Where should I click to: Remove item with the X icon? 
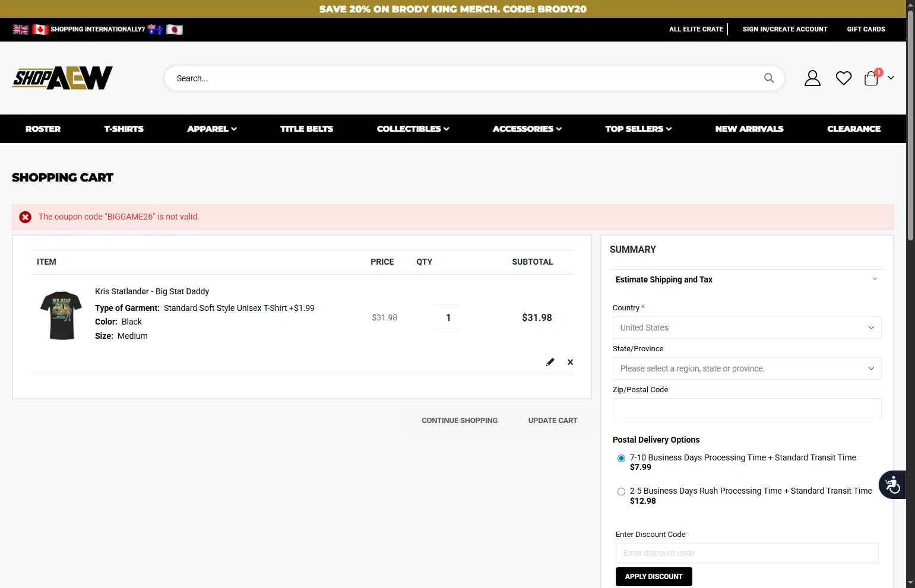point(570,362)
